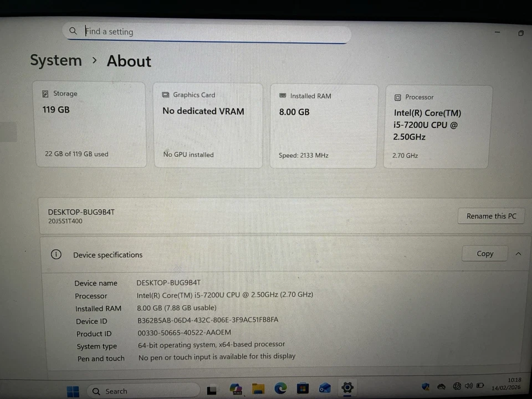
Task: Copy device specifications
Action: (485, 253)
